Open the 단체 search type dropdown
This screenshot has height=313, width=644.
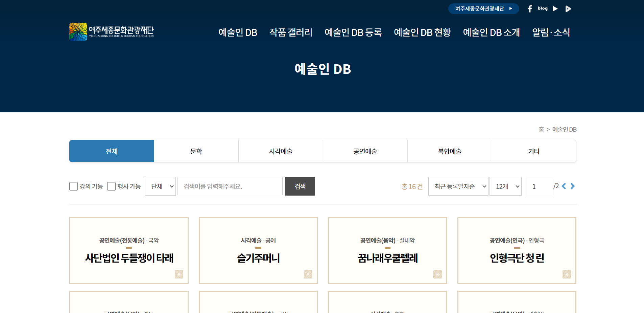pyautogui.click(x=160, y=186)
